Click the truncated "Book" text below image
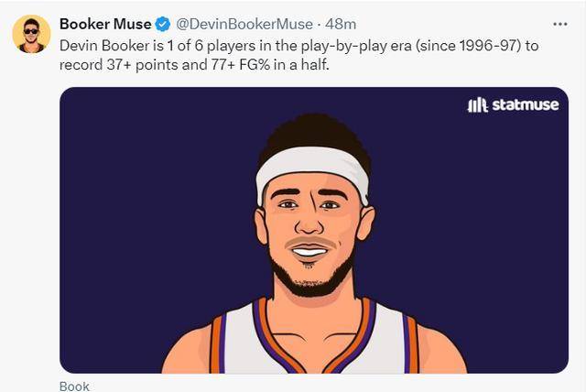586x392 pixels. pyautogui.click(x=74, y=386)
